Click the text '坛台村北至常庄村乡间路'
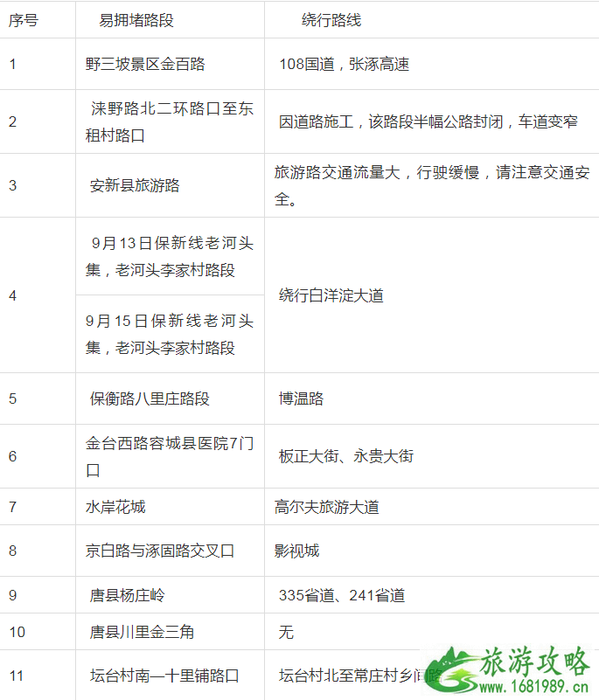The width and height of the screenshot is (599, 700). tap(360, 675)
